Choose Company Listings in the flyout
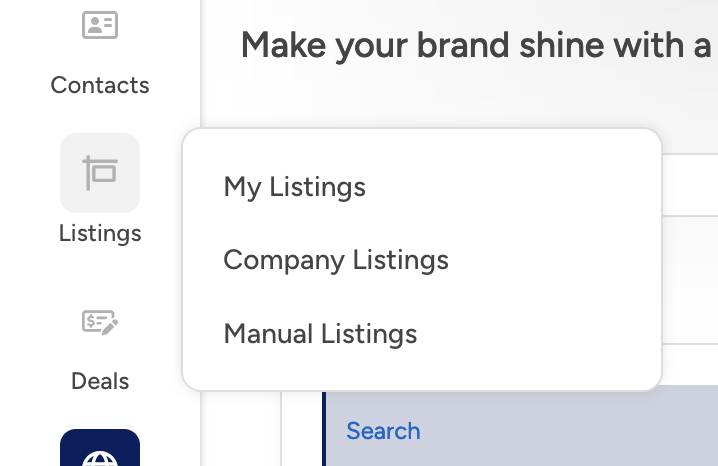The width and height of the screenshot is (718, 466). pyautogui.click(x=335, y=260)
